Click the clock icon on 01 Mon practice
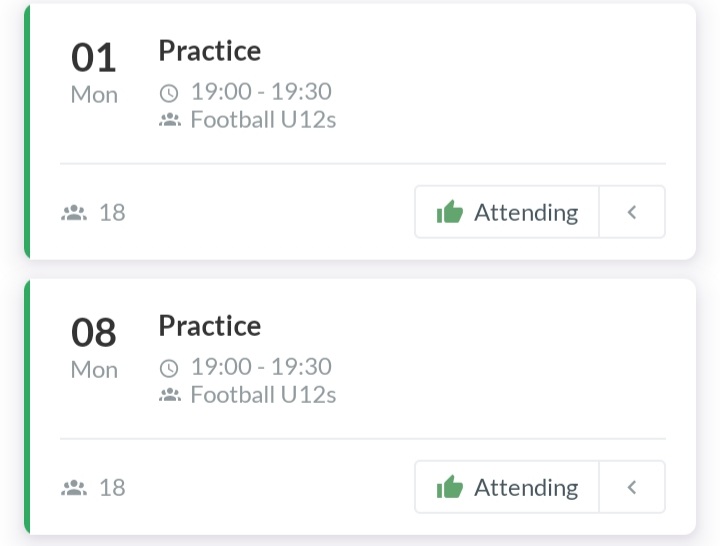This screenshot has height=546, width=720. click(x=169, y=93)
